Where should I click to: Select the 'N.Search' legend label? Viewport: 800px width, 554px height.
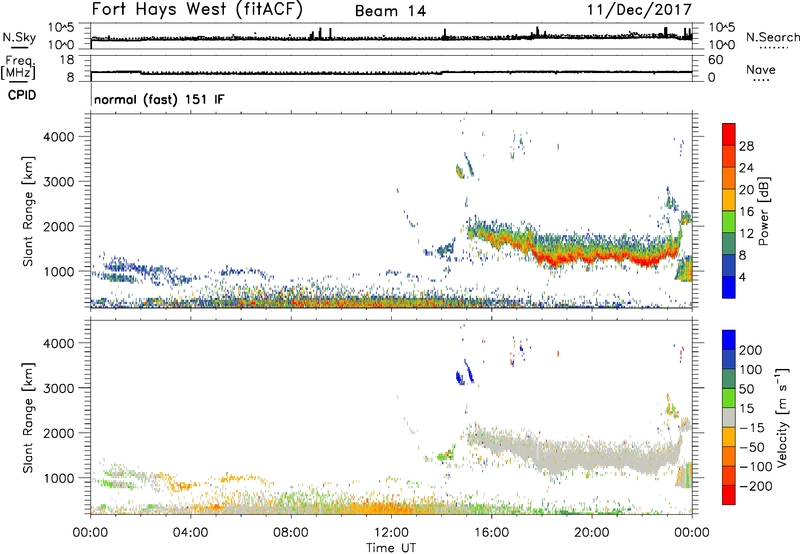[x=772, y=37]
